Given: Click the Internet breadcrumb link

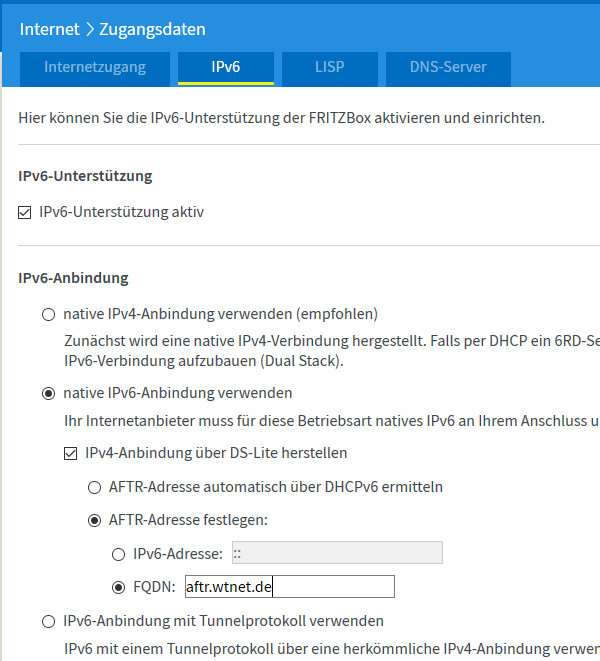Looking at the screenshot, I should pyautogui.click(x=49, y=30).
